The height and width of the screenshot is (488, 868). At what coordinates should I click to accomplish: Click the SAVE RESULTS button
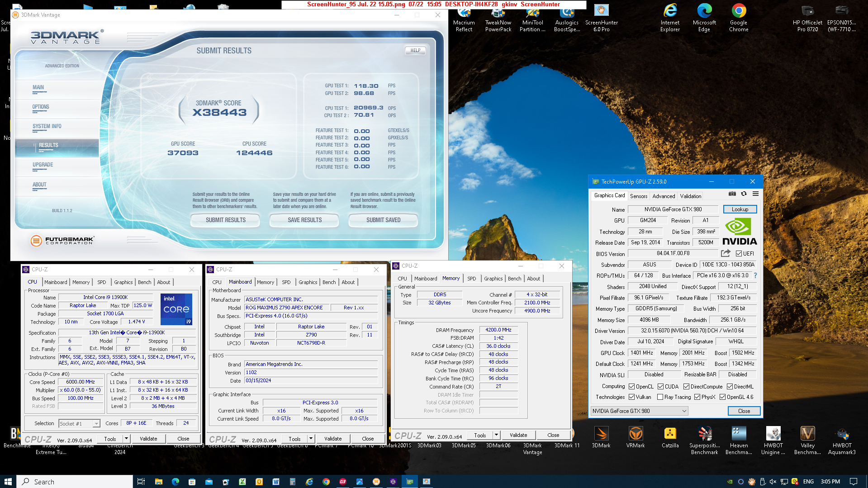pyautogui.click(x=304, y=220)
